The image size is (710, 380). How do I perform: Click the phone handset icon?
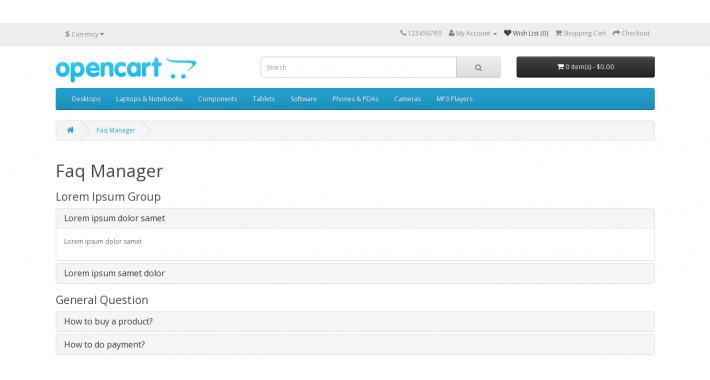[x=403, y=33]
